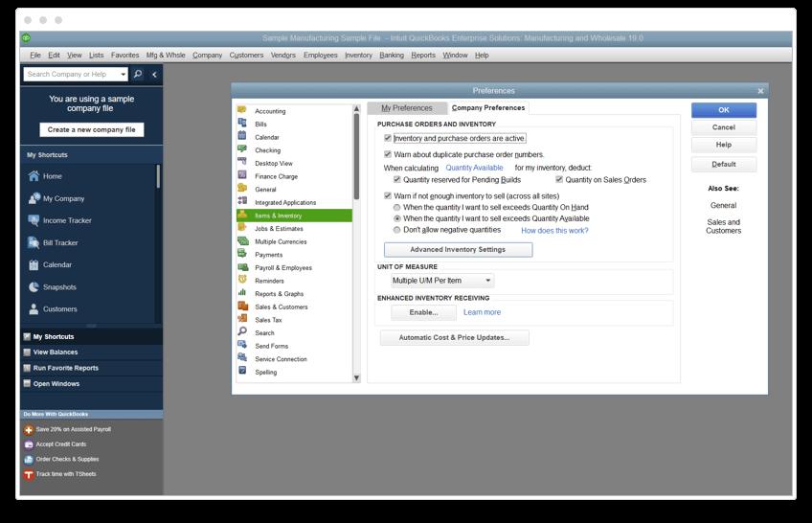
Task: Click the Jobs & Estimates icon
Action: 242,227
